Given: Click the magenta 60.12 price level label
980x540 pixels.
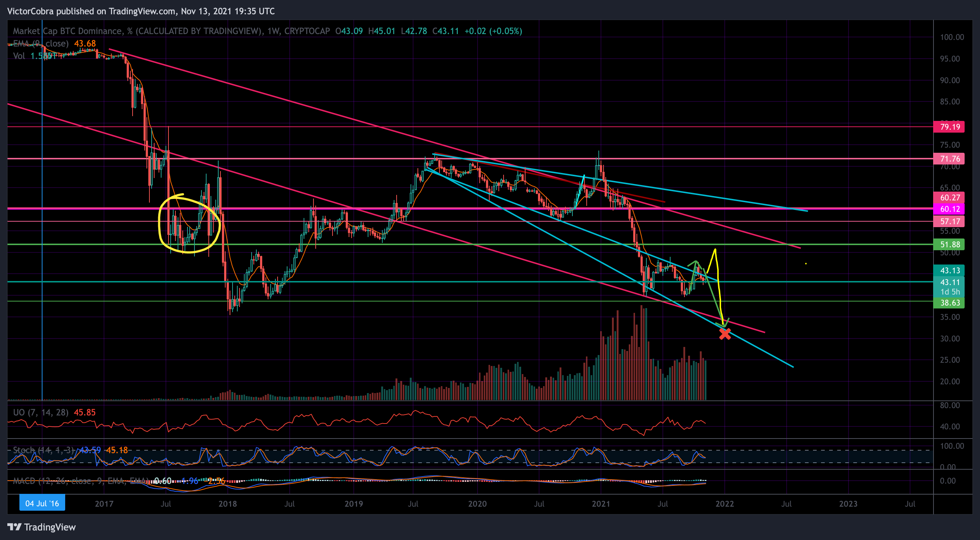Looking at the screenshot, I should (x=949, y=209).
